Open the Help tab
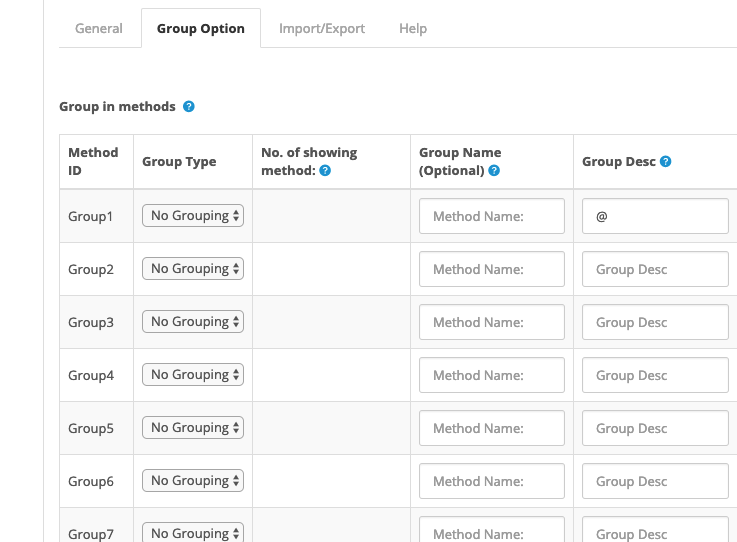The image size is (737, 542). point(413,28)
